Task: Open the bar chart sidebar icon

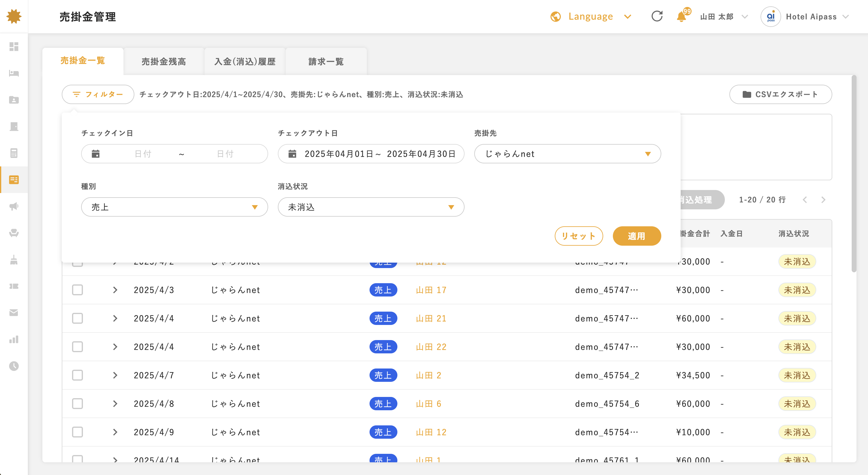Action: point(14,339)
